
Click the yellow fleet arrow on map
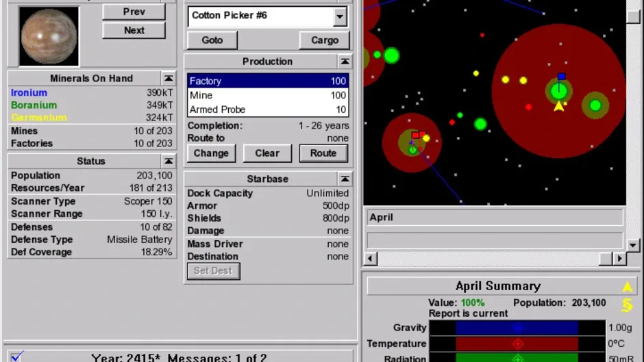tap(558, 107)
